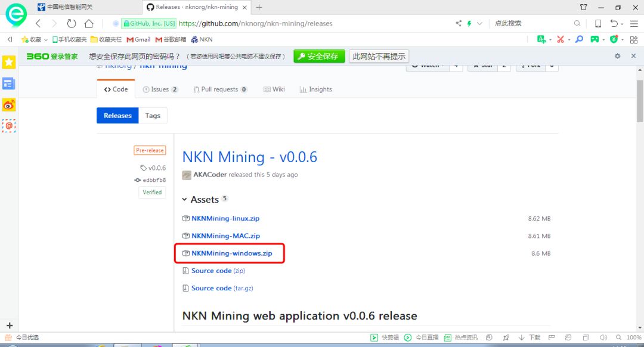Viewport: 644px width, 347px height.
Task: Click the green lightning speed-mode icon
Action: tap(469, 23)
